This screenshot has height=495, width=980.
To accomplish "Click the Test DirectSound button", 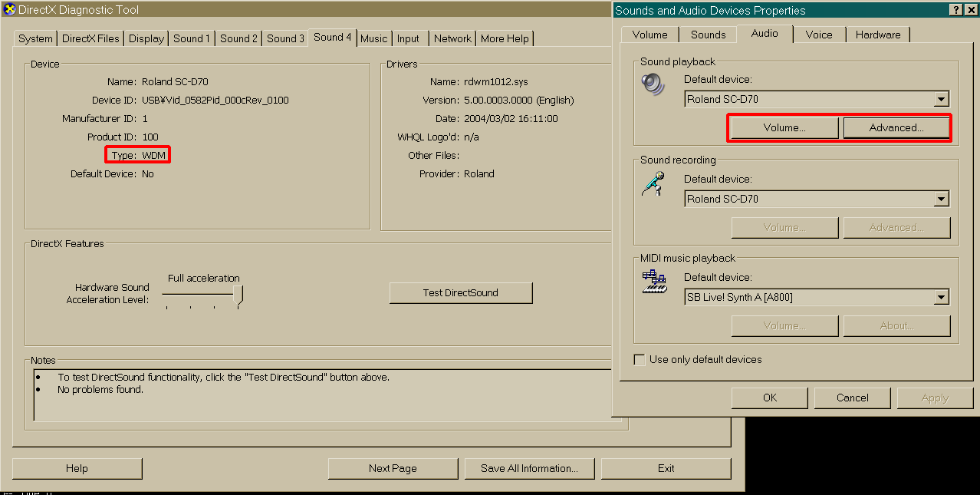I will point(461,292).
